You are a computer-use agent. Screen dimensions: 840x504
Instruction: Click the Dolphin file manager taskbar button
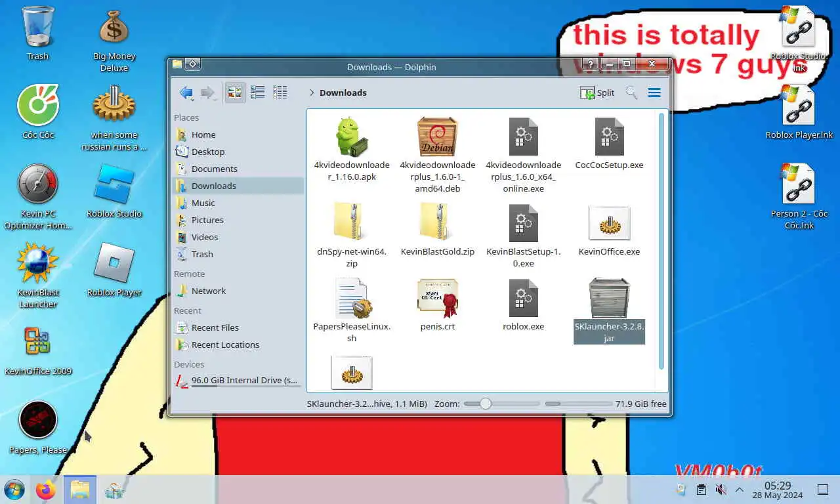[80, 490]
